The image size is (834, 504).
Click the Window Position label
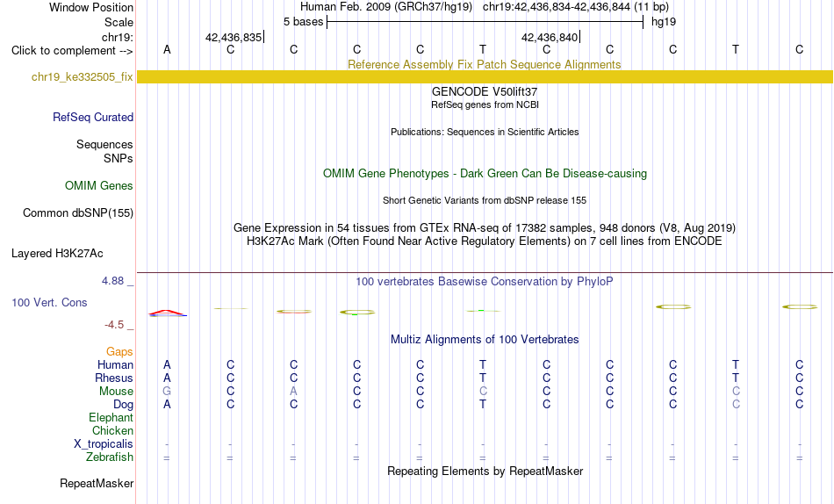91,7
